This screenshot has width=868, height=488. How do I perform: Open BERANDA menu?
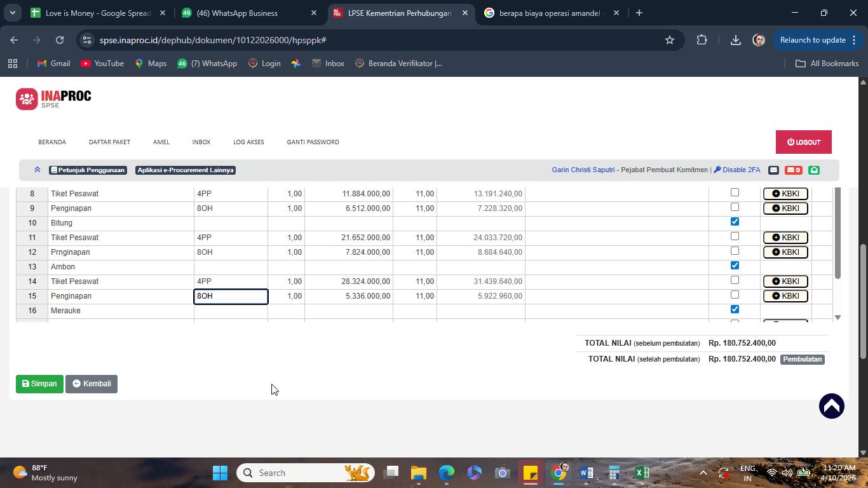tap(52, 142)
